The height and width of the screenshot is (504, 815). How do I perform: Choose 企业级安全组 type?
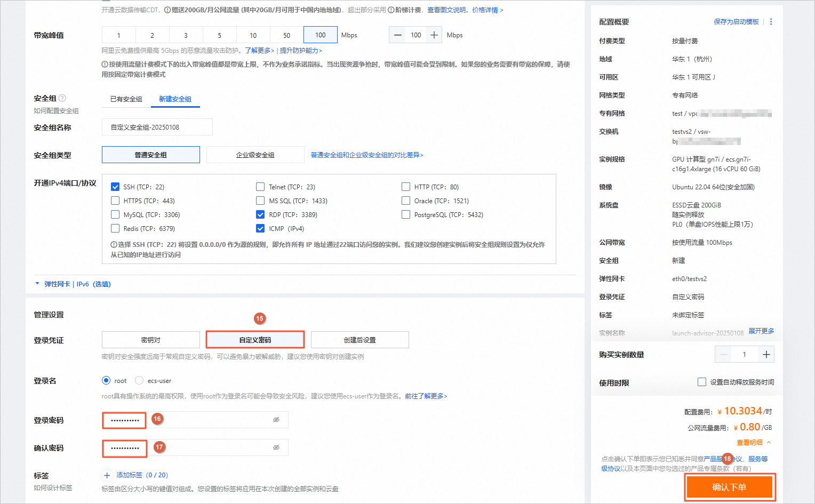(255, 155)
